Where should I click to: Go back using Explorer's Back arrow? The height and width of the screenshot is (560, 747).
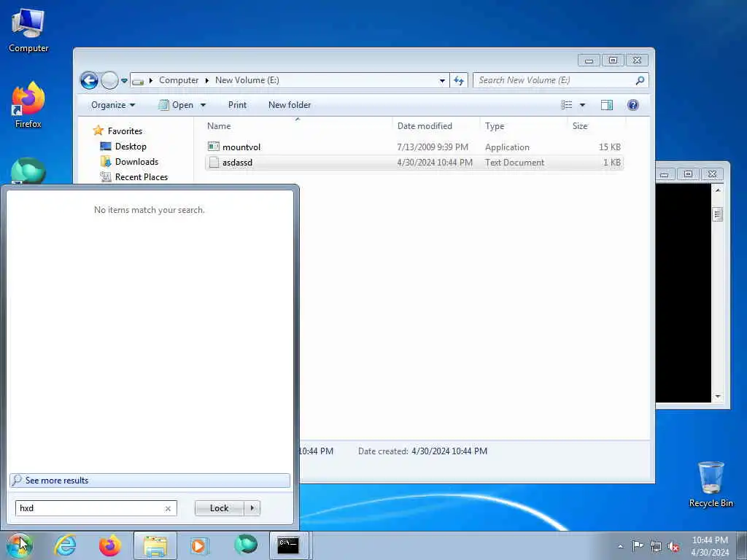click(89, 80)
